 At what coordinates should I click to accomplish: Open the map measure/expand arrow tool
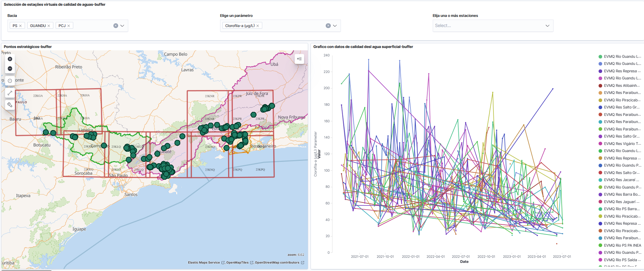click(x=10, y=93)
